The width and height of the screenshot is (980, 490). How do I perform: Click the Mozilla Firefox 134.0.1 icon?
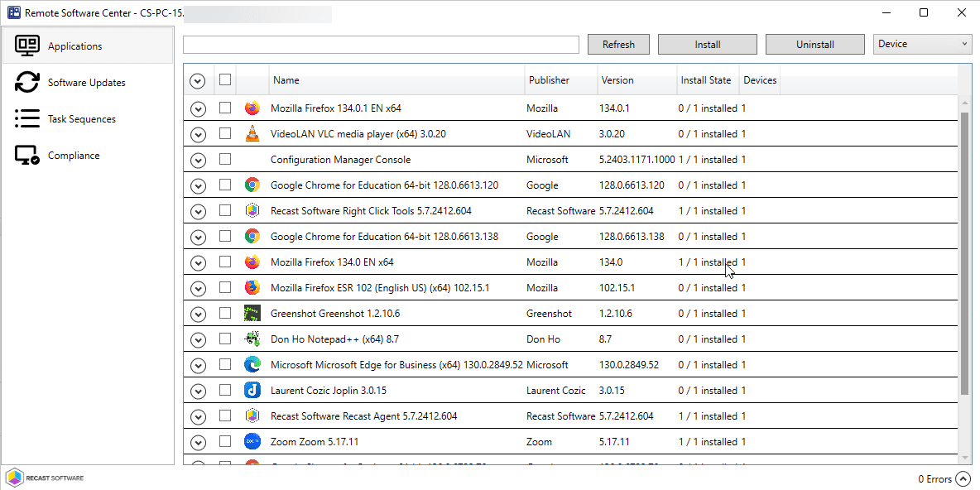coord(252,108)
